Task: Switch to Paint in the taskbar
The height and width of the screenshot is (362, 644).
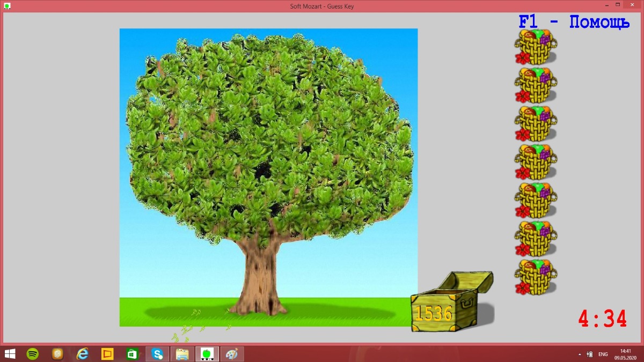Action: click(x=232, y=354)
